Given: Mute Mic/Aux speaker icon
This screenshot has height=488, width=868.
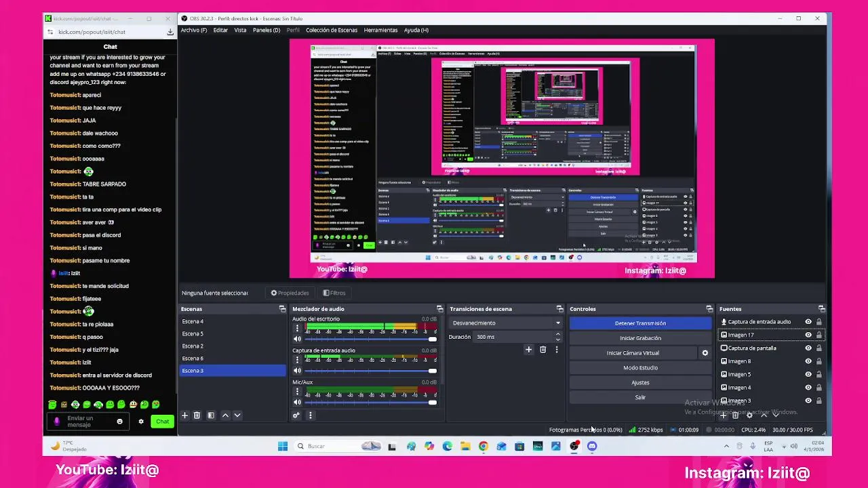Looking at the screenshot, I should tap(296, 403).
